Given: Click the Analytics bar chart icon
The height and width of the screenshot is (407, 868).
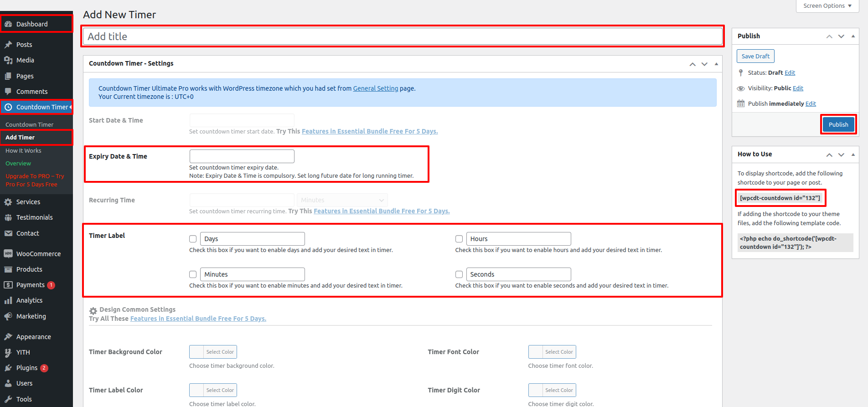Looking at the screenshot, I should click(8, 300).
